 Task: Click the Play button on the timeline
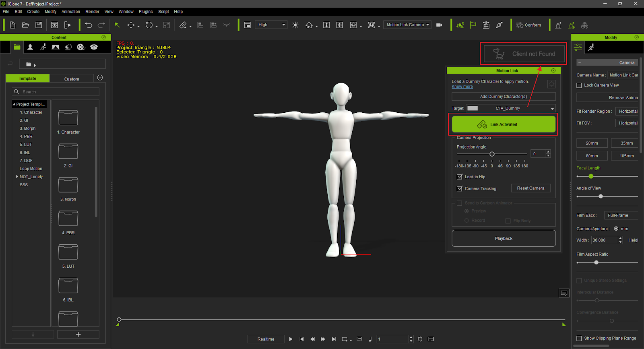pyautogui.click(x=291, y=339)
